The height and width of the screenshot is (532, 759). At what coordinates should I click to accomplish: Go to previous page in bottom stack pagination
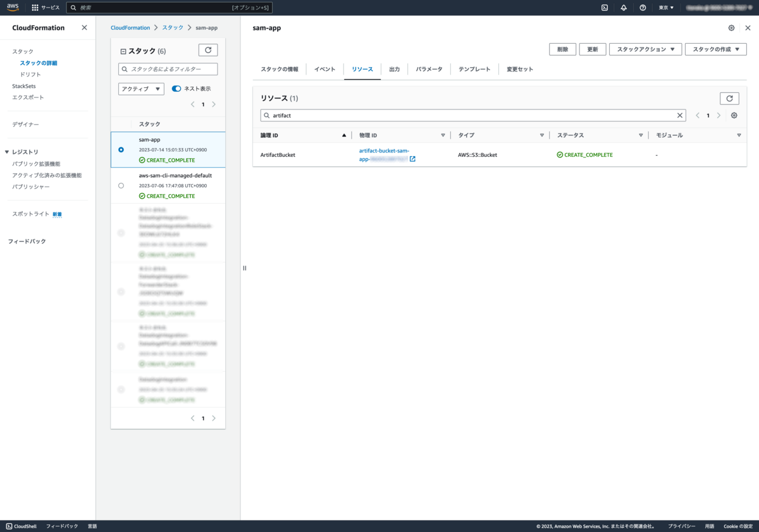[192, 418]
